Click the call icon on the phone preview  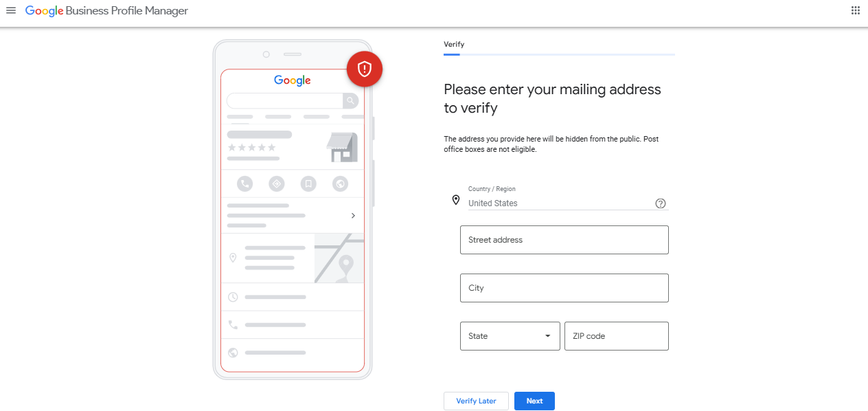pyautogui.click(x=244, y=184)
